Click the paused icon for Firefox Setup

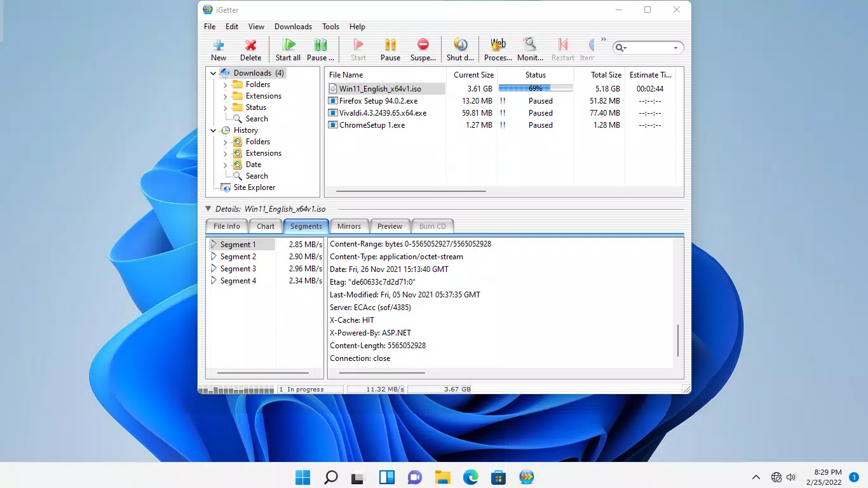point(503,101)
